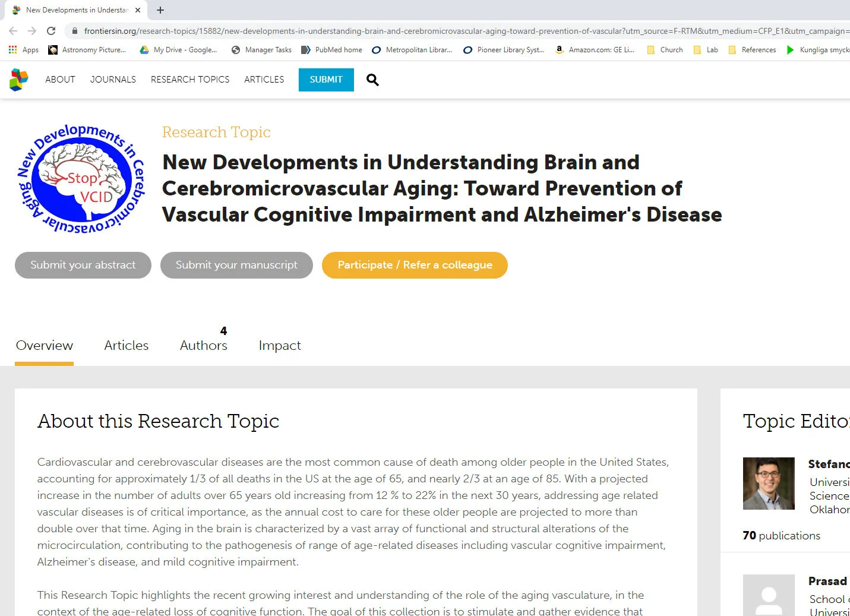Image resolution: width=850 pixels, height=616 pixels.
Task: Switch to the Impact tab
Action: pyautogui.click(x=280, y=346)
